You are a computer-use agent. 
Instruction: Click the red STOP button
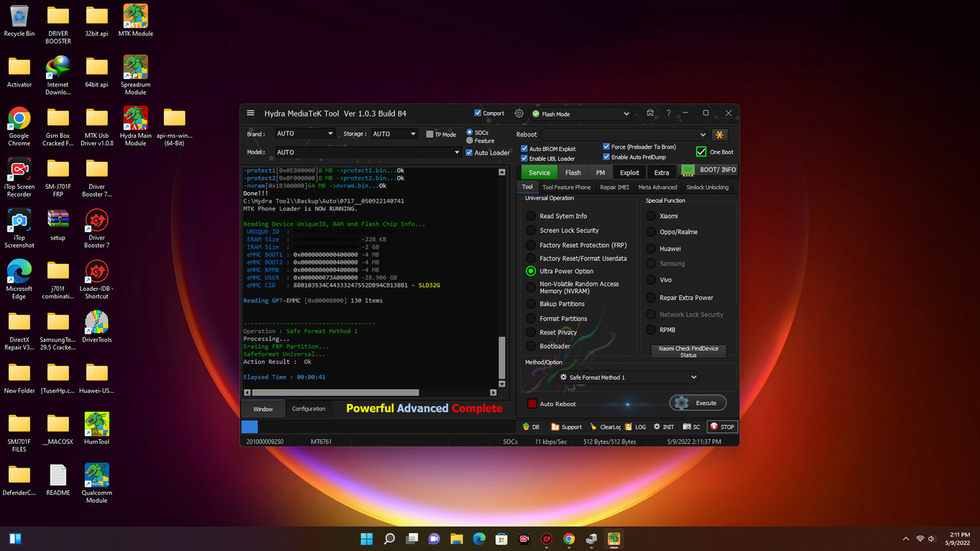722,427
